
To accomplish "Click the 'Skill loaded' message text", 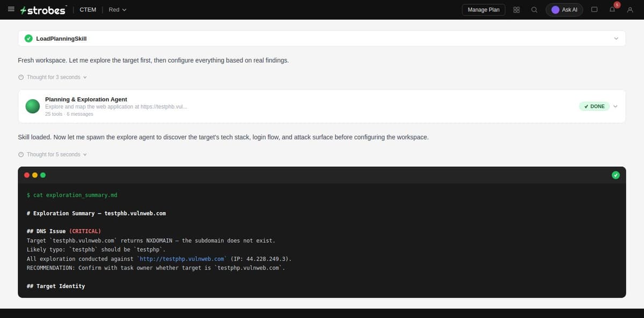I will click(x=223, y=137).
